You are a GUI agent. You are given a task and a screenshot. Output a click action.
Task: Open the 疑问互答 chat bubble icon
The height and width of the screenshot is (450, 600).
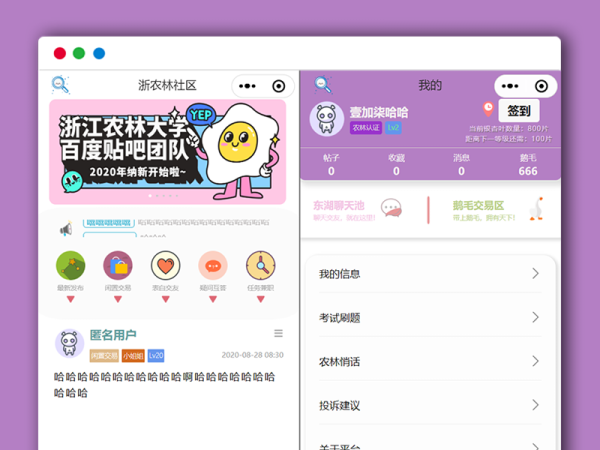tap(213, 265)
